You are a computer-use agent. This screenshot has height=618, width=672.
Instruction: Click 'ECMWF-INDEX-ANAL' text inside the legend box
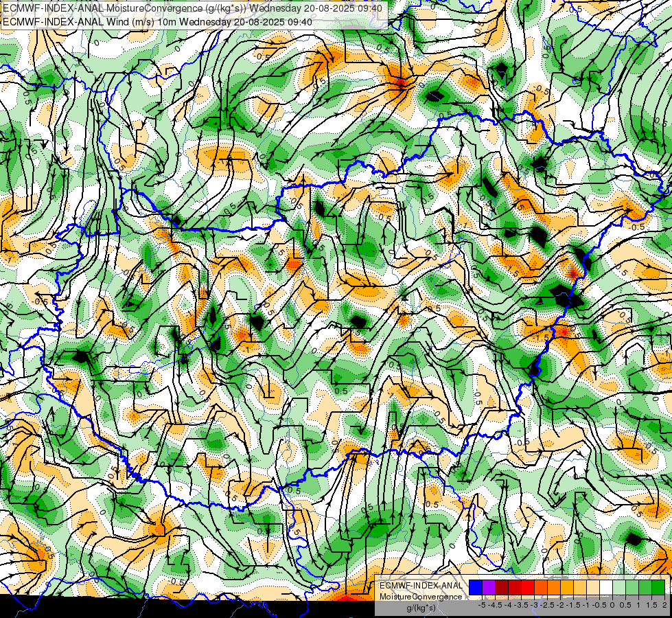(421, 586)
